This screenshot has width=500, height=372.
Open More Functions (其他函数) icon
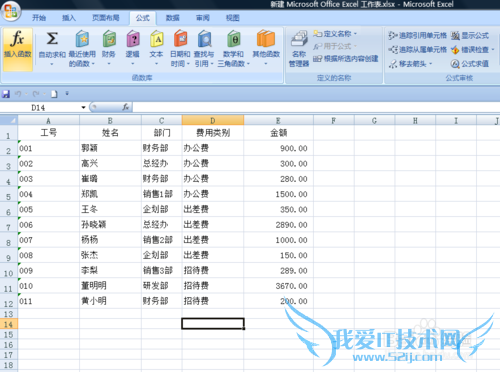coord(266,39)
